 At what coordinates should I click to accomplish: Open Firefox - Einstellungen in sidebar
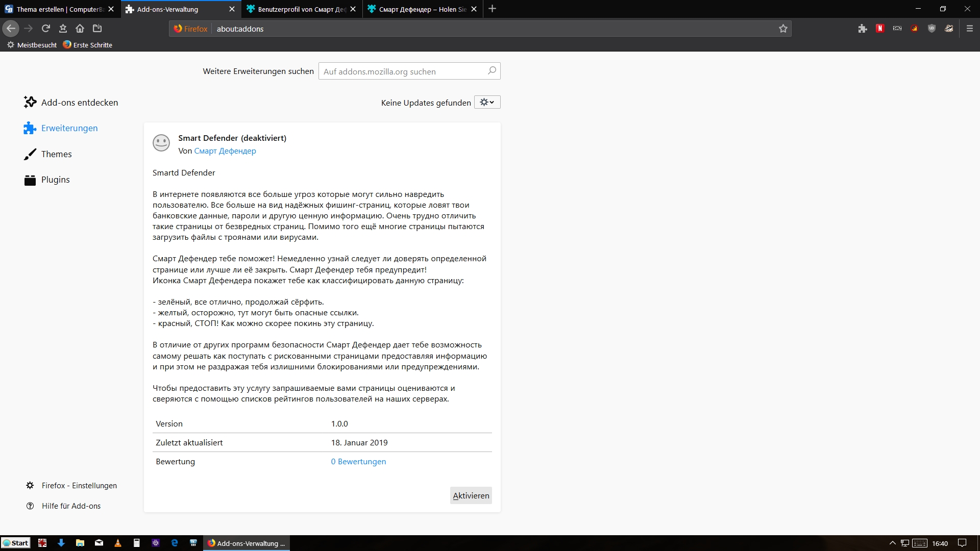[x=79, y=486]
